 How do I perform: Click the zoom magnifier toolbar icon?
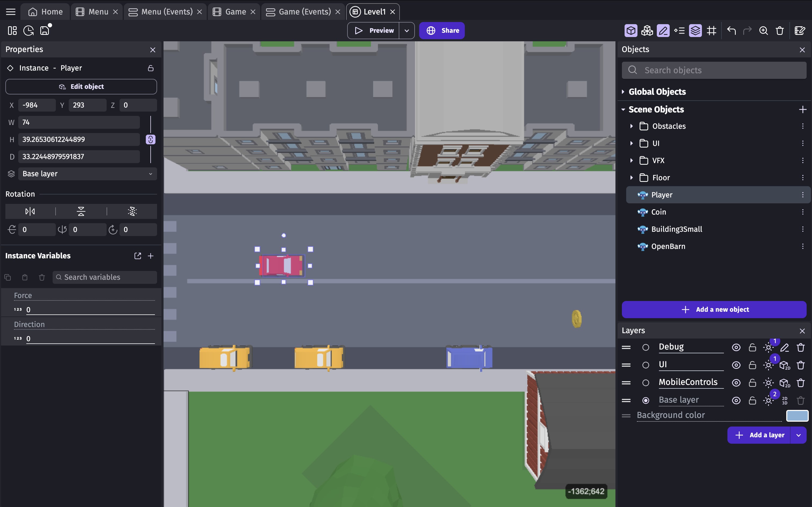(763, 31)
